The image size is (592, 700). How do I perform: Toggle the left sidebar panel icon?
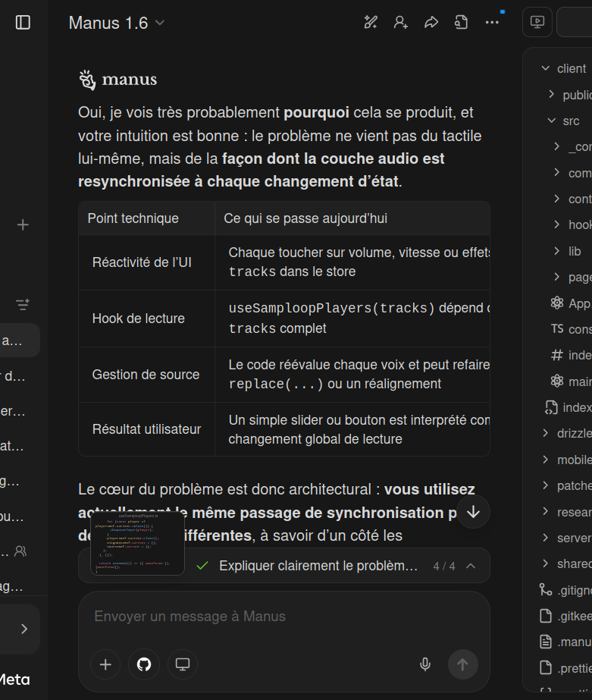pos(23,23)
